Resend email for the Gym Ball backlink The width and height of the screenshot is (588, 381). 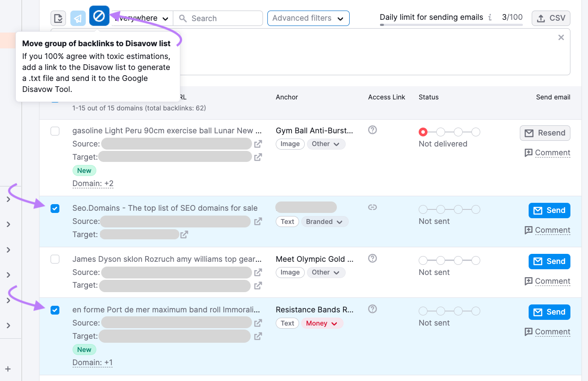click(x=545, y=132)
